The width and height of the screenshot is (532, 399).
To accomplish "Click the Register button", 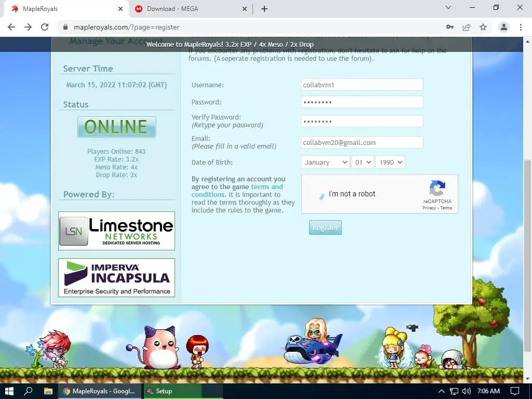I will coord(325,228).
